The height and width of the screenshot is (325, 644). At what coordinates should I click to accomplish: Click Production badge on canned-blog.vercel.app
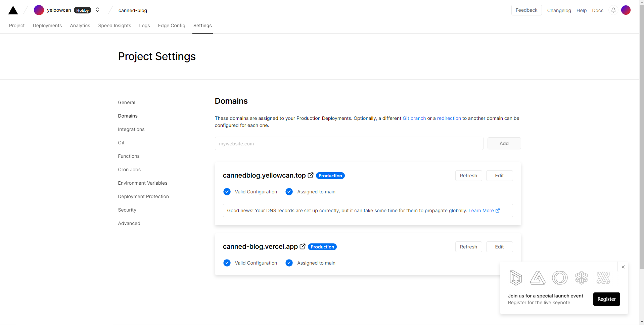click(x=322, y=247)
